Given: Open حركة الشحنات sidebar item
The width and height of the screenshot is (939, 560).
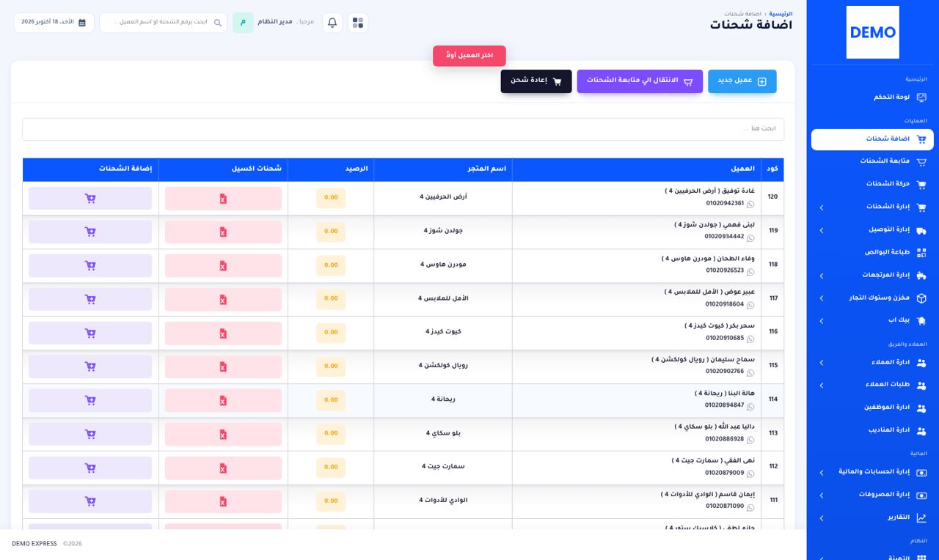Looking at the screenshot, I should [x=872, y=184].
